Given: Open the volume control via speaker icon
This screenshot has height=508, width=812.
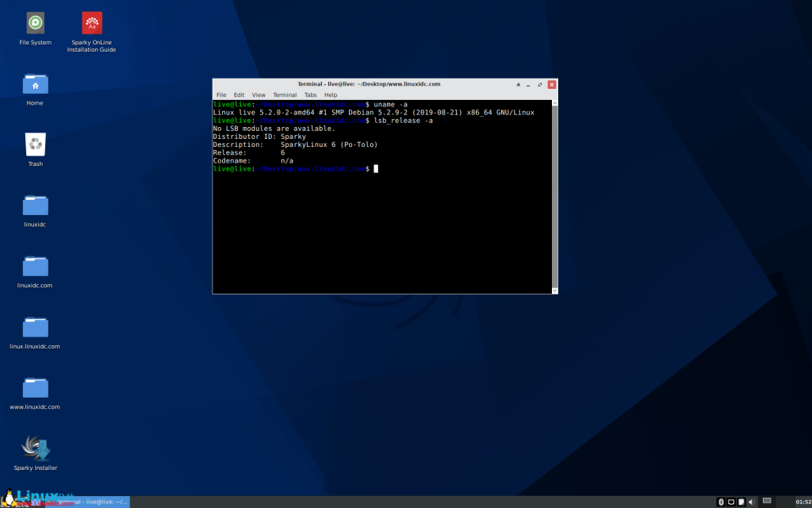Looking at the screenshot, I should pyautogui.click(x=750, y=502).
